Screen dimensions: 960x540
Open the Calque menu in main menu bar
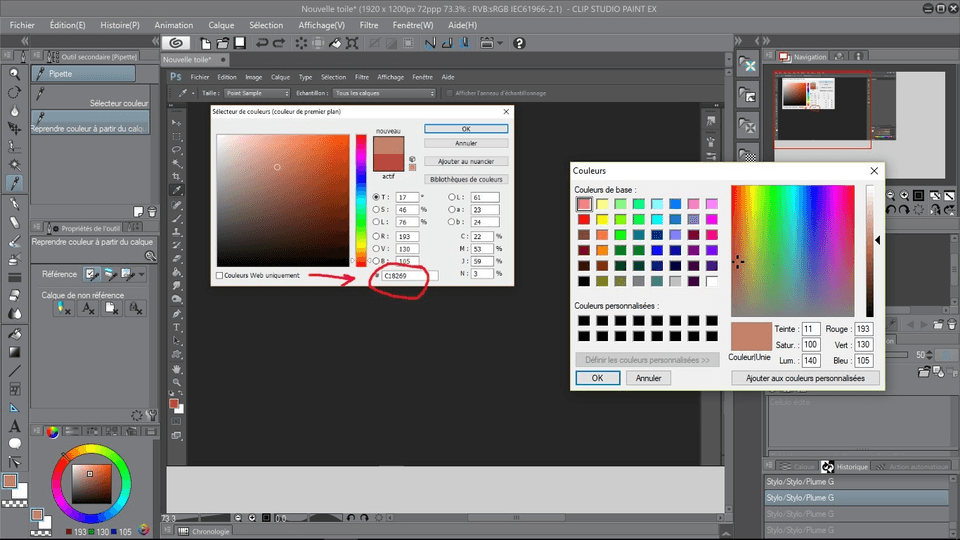[221, 24]
